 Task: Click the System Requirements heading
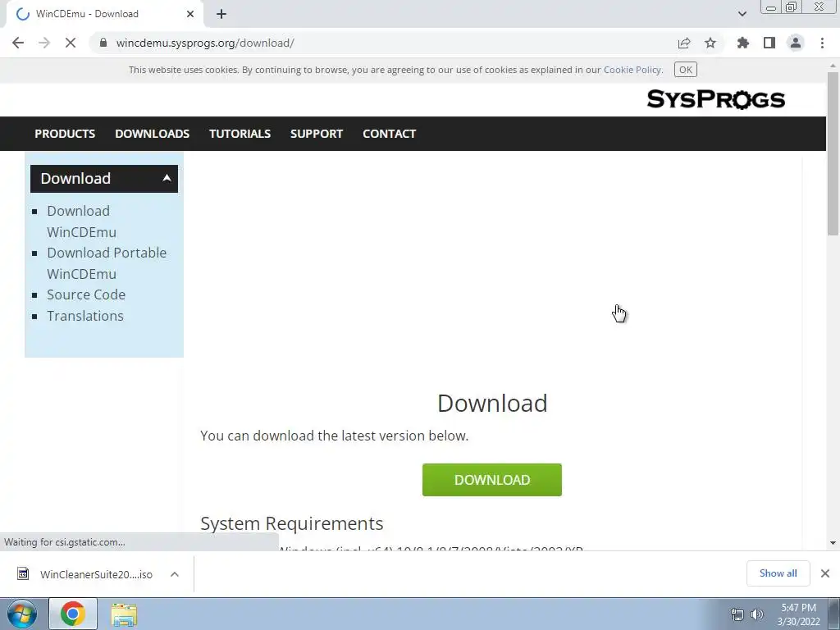[292, 523]
